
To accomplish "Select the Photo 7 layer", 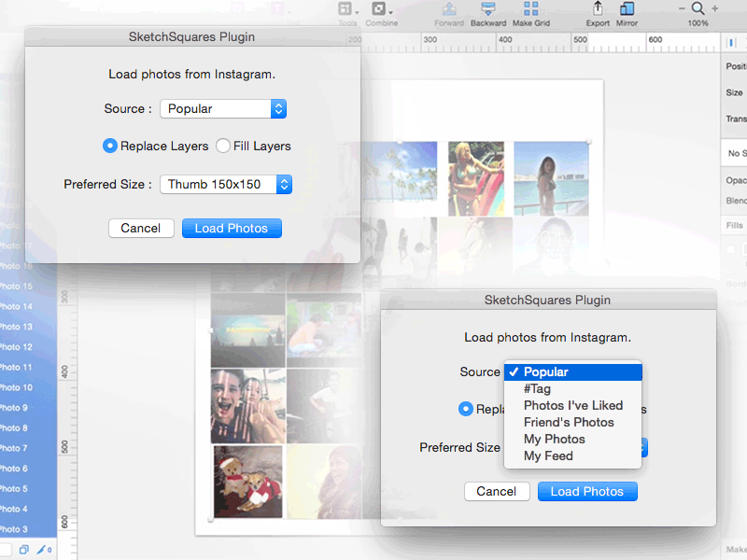I will pos(29,448).
